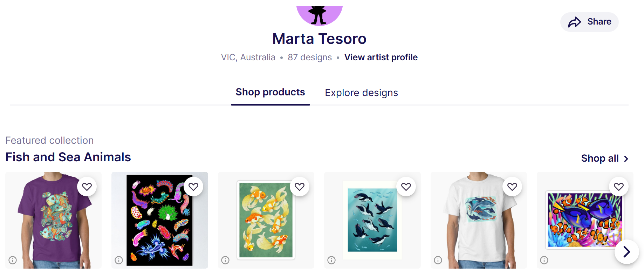Click the Share arrow icon
This screenshot has height=270, width=644.
[574, 22]
